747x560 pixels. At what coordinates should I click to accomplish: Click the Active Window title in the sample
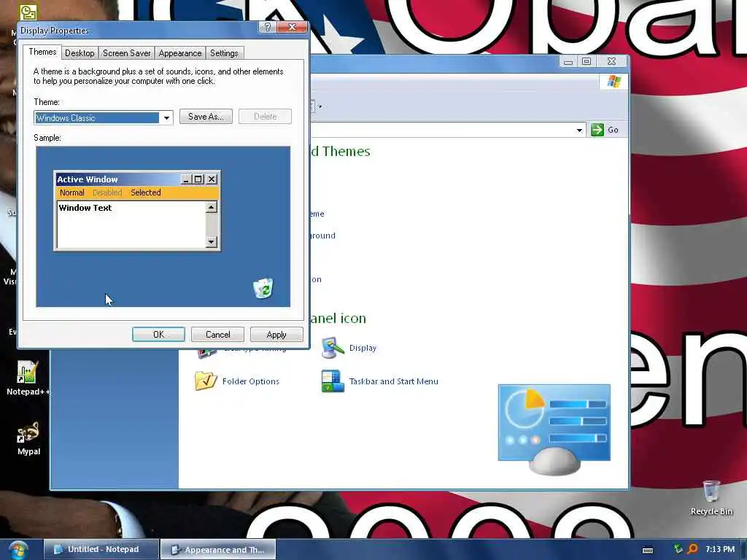click(88, 179)
